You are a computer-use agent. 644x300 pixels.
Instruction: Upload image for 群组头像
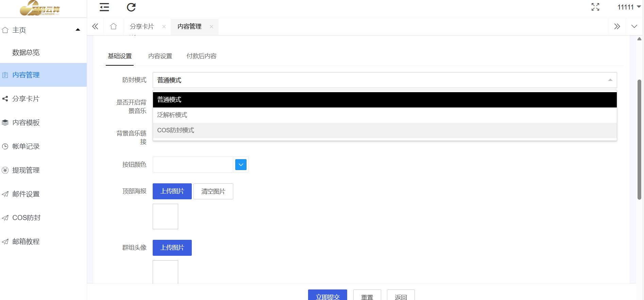coord(172,248)
